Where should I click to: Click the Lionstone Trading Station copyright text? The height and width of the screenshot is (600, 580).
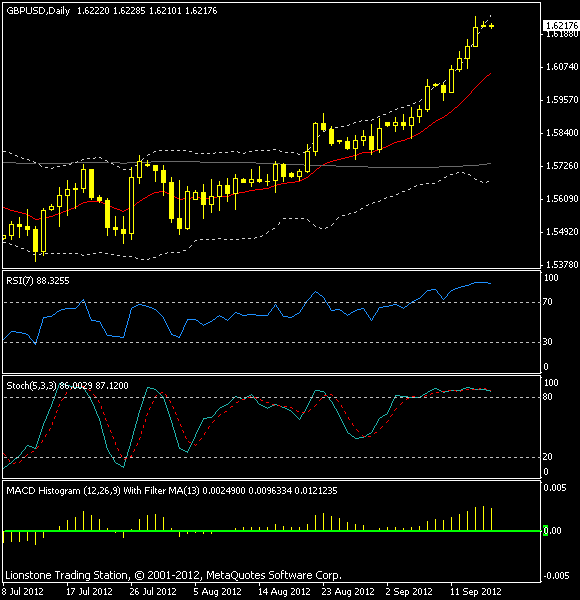[x=173, y=575]
